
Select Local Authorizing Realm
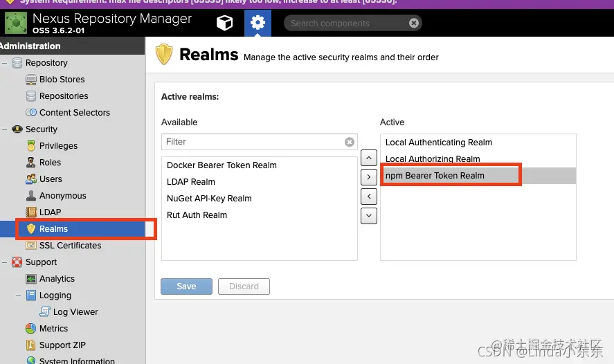478,159
